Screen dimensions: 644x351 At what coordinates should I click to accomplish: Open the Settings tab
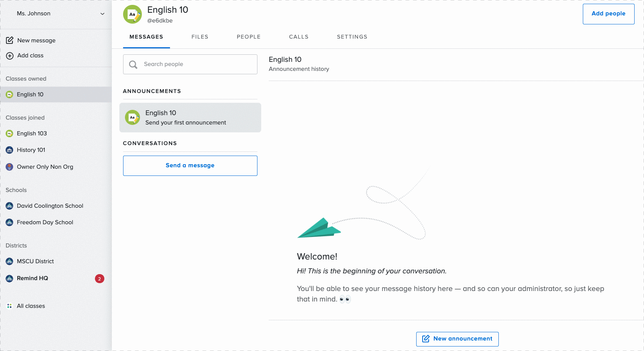[352, 37]
